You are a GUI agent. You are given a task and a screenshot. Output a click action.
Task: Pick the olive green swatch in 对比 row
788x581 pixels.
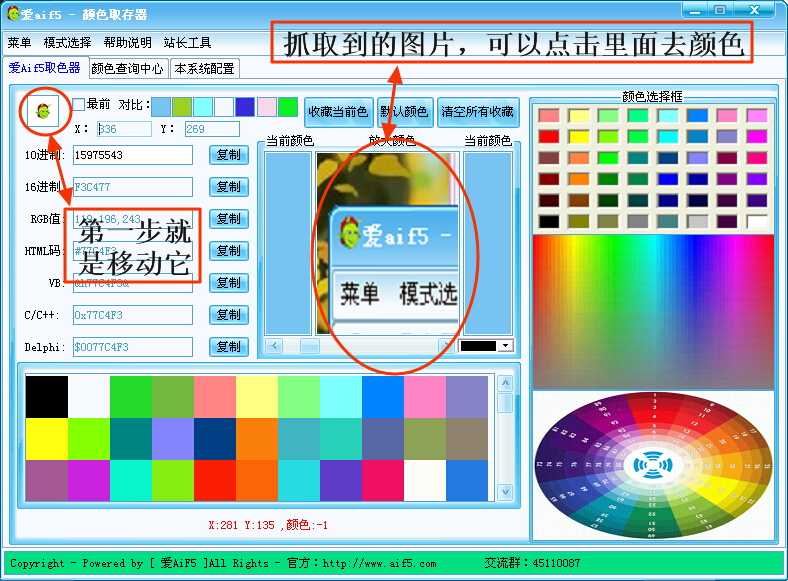(x=182, y=107)
